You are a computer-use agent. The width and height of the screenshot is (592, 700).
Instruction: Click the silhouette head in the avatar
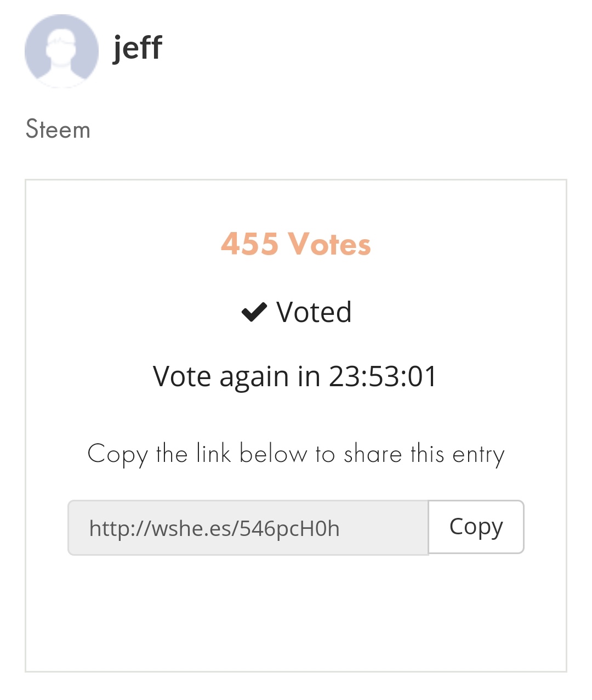60,44
